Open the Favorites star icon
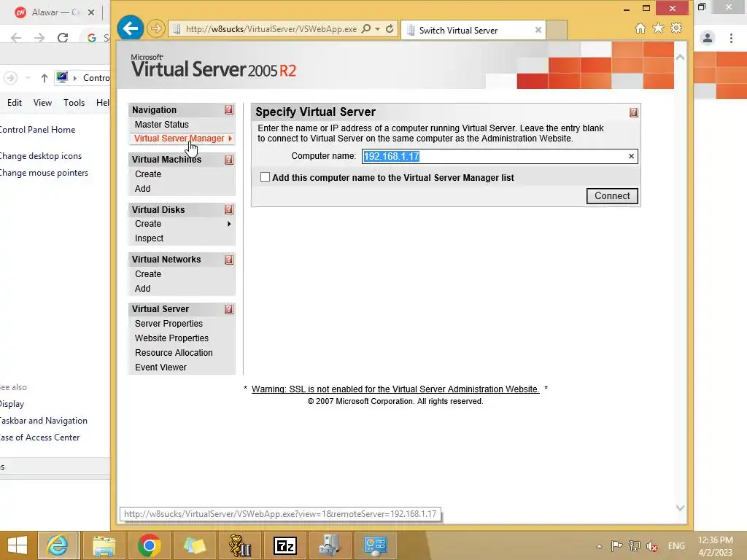The width and height of the screenshot is (747, 560). pos(658,28)
